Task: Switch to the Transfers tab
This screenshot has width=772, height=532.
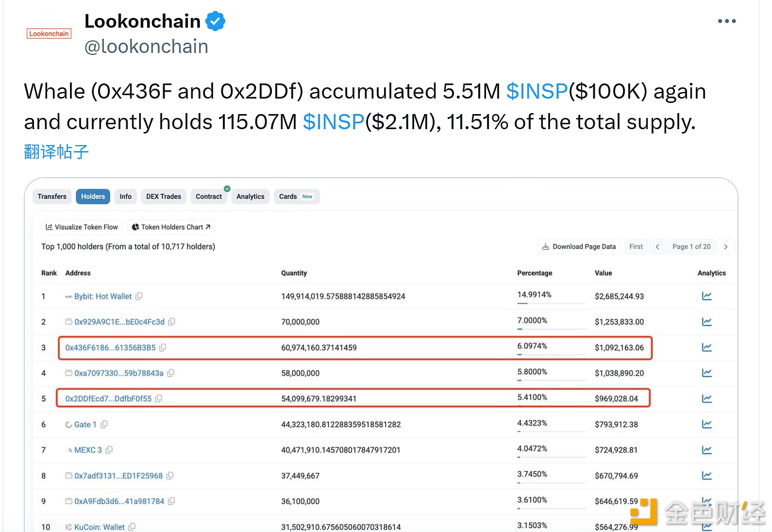Action: click(x=52, y=197)
